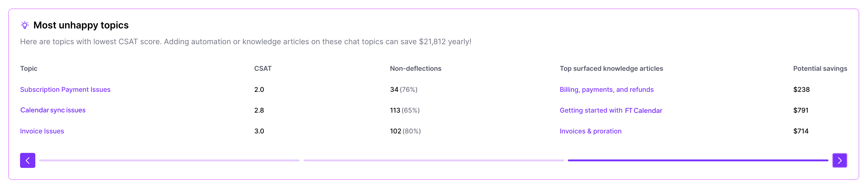
Task: Open Invoice Issues topic
Action: click(42, 131)
